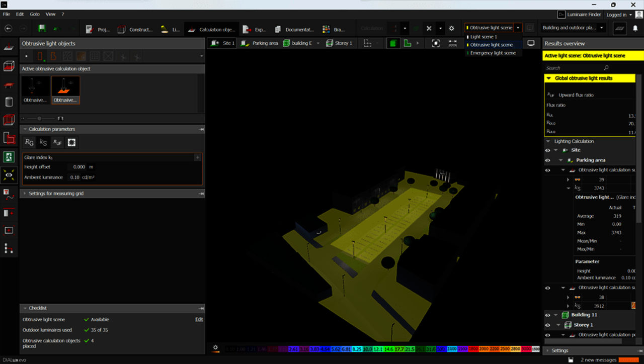
Task: Open the emergency lighting tool in sidebar
Action: pos(9,157)
